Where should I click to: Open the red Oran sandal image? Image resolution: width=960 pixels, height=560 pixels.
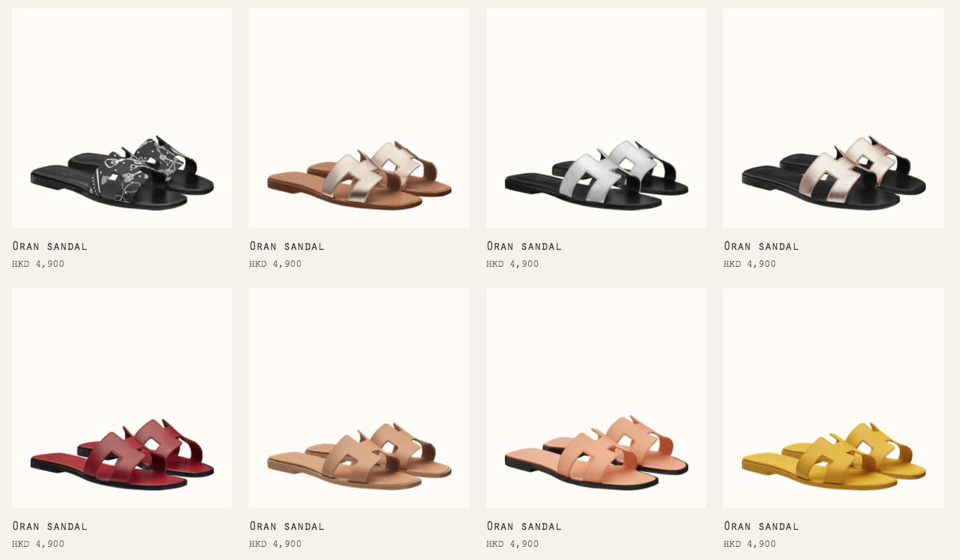point(122,398)
